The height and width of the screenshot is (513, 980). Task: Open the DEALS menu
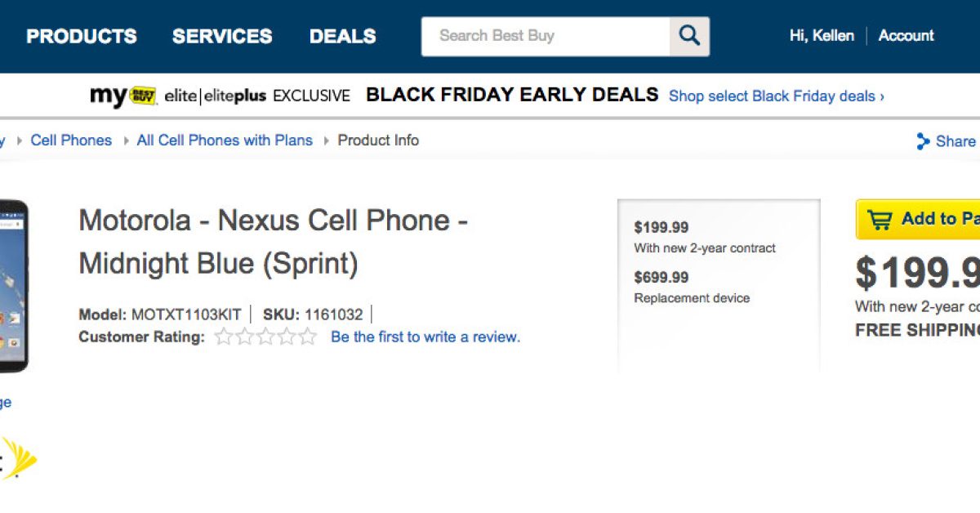point(343,36)
